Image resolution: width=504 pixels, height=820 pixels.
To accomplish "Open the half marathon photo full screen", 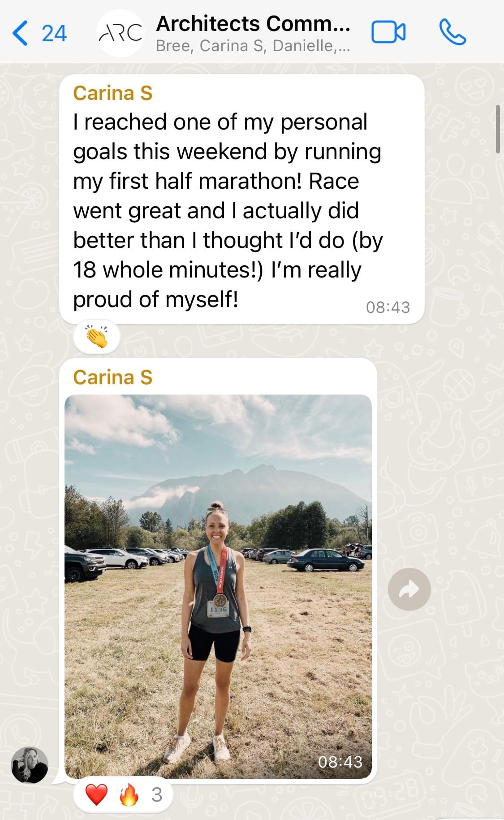I will pyautogui.click(x=218, y=586).
